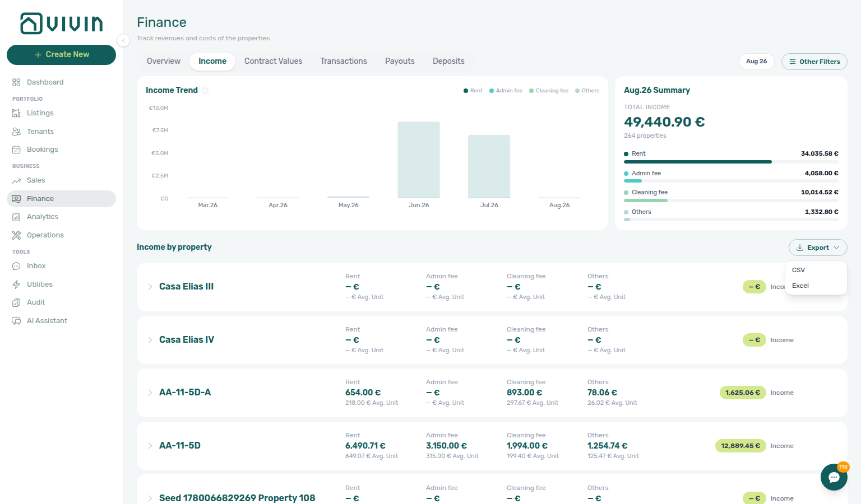
Task: Toggle the Others legend series
Action: point(587,91)
